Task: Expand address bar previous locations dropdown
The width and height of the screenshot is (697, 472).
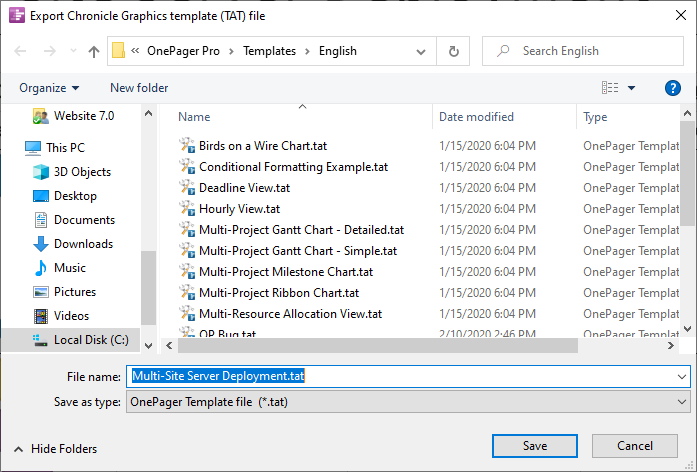Action: coord(421,52)
